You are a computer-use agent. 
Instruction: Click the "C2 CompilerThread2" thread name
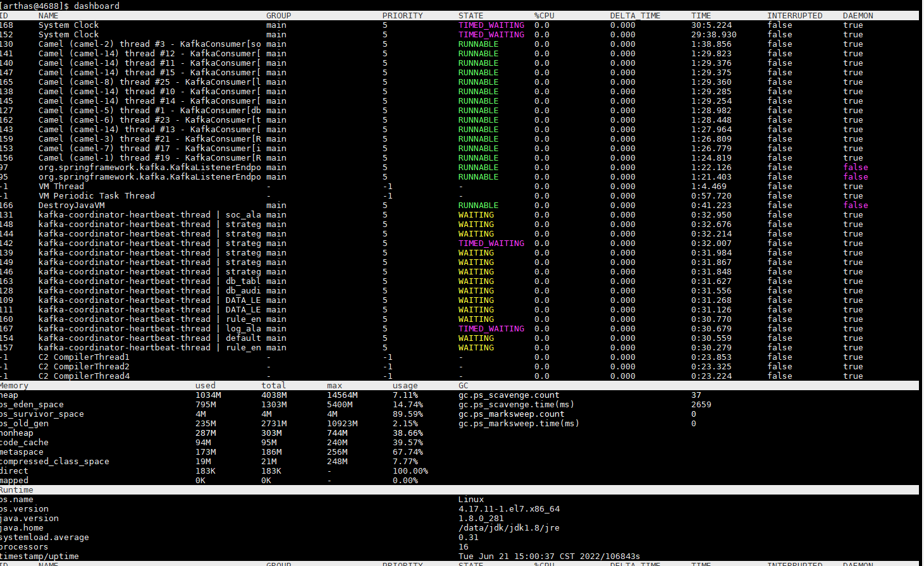pos(83,367)
